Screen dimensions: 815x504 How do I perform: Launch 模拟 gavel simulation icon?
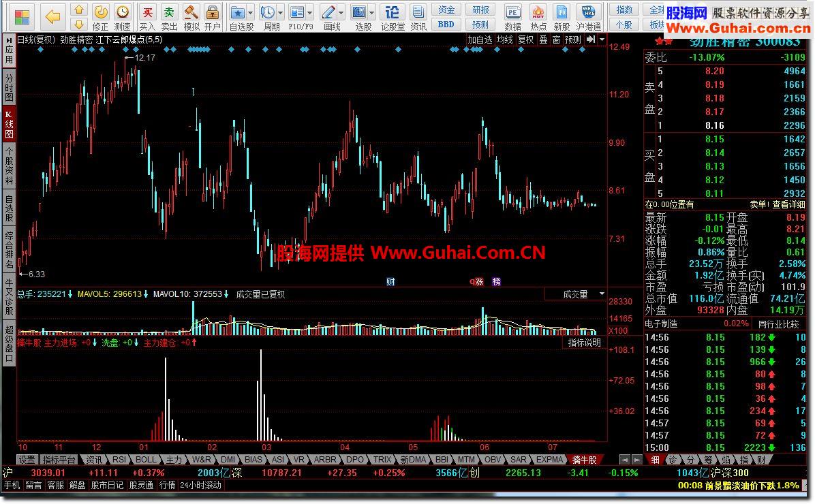(191, 16)
